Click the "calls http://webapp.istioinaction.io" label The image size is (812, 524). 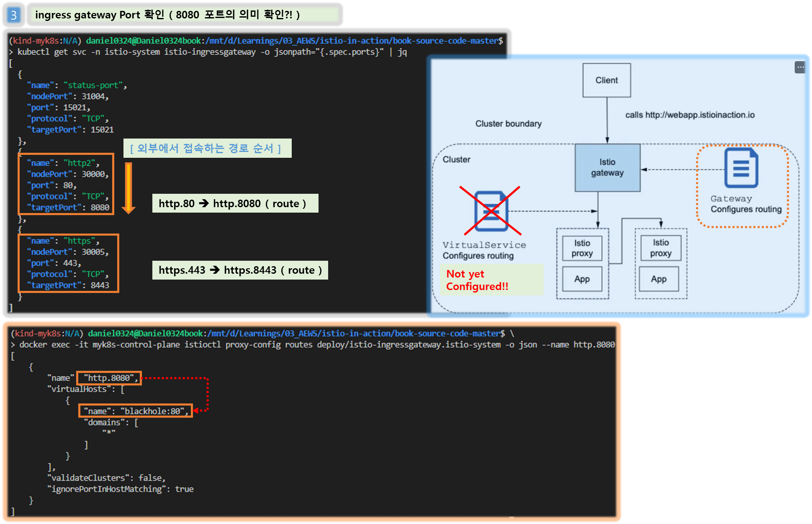[x=690, y=115]
